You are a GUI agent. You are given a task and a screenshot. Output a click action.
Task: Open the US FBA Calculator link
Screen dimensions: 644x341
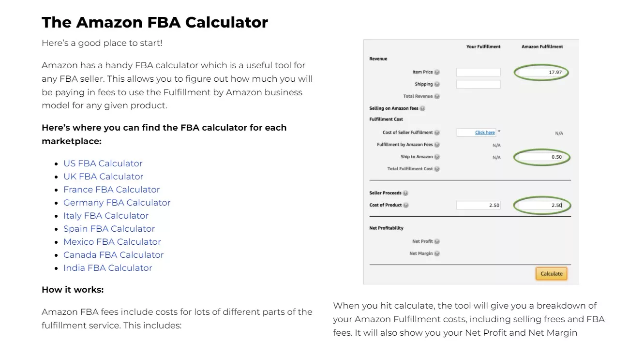[103, 163]
